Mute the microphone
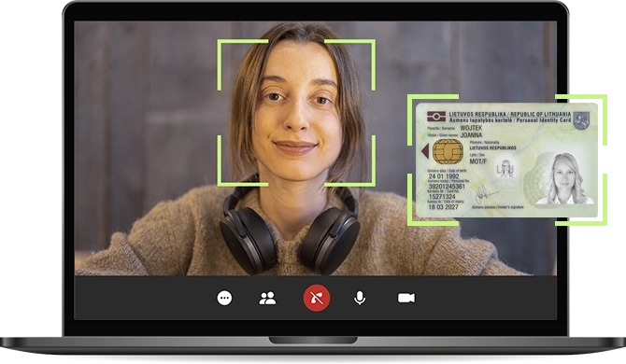The height and width of the screenshot is (364, 626). [360, 298]
